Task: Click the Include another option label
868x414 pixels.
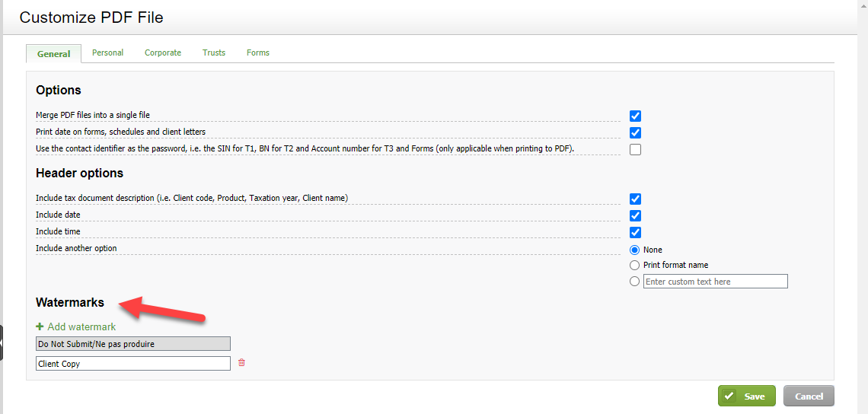Action: 76,248
